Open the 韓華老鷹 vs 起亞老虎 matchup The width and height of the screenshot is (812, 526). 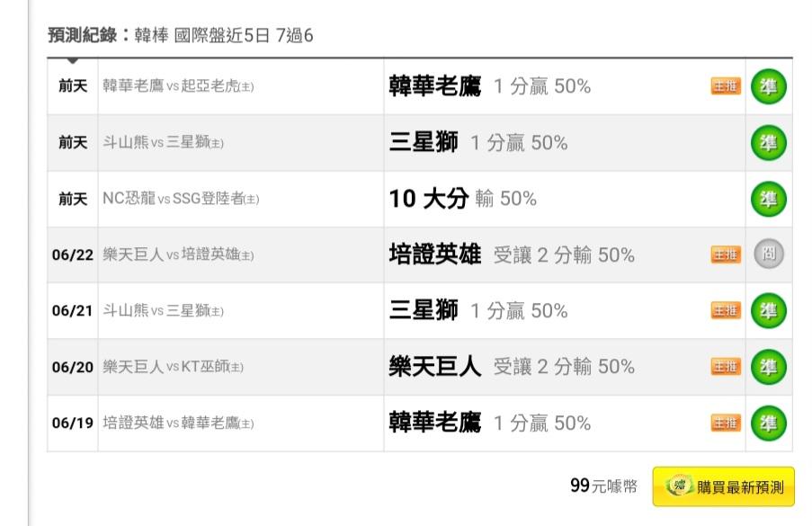[x=178, y=86]
